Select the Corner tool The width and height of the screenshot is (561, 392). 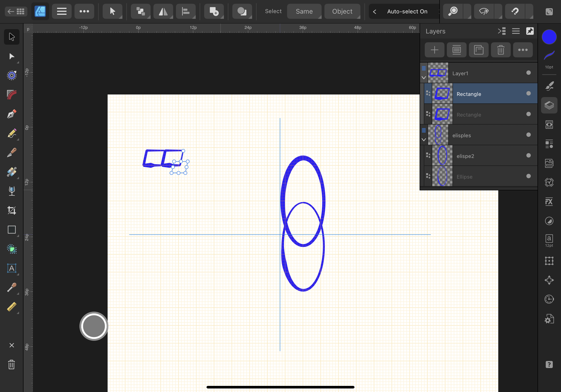click(x=12, y=94)
